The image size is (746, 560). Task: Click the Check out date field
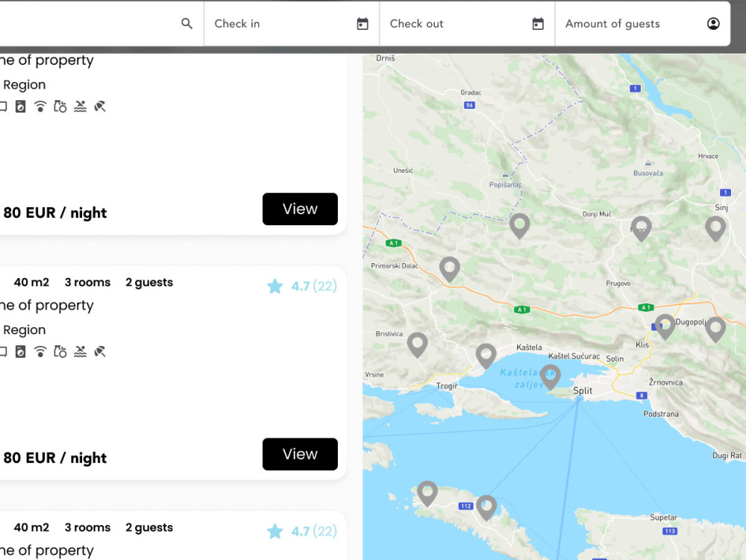pyautogui.click(x=467, y=24)
